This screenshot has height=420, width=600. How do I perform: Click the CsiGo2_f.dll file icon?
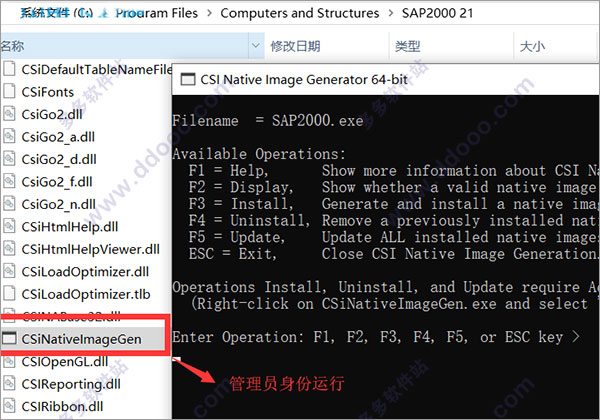[x=9, y=181]
